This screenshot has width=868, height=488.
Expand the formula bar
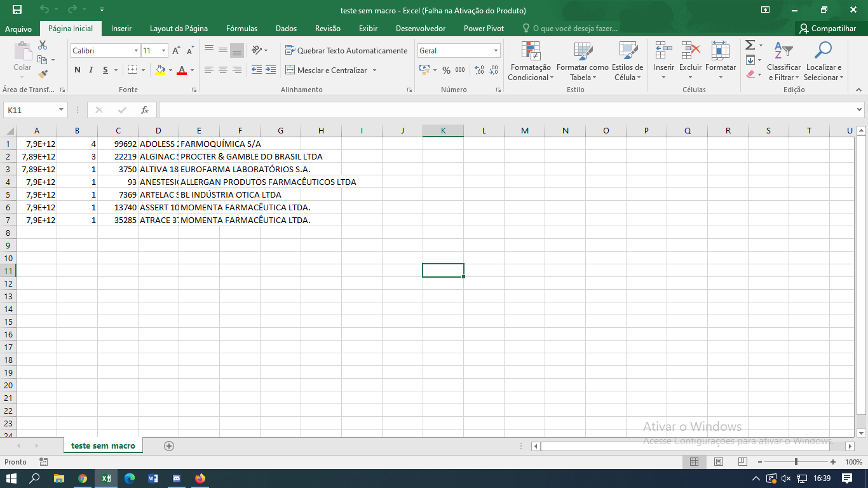(x=859, y=110)
